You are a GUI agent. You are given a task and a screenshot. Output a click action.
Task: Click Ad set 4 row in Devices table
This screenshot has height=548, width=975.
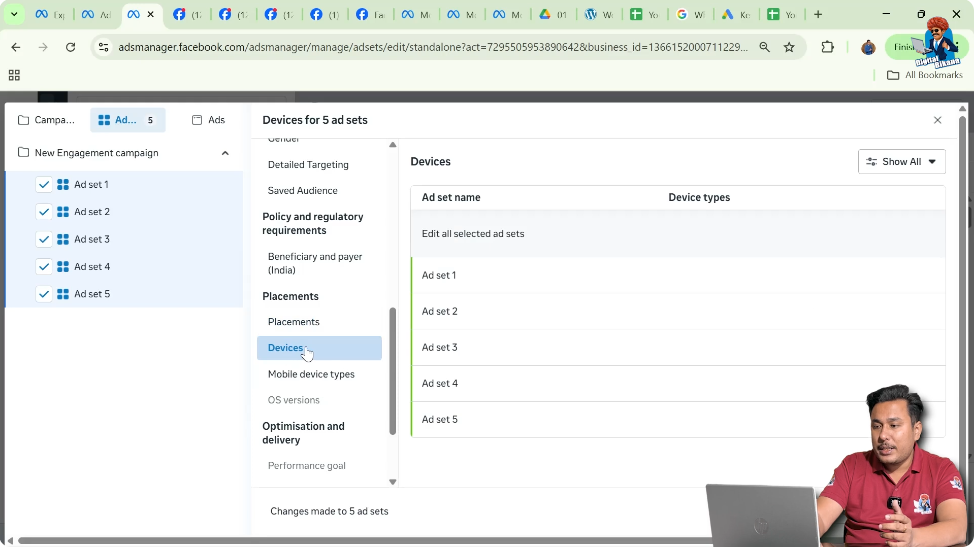(678, 384)
